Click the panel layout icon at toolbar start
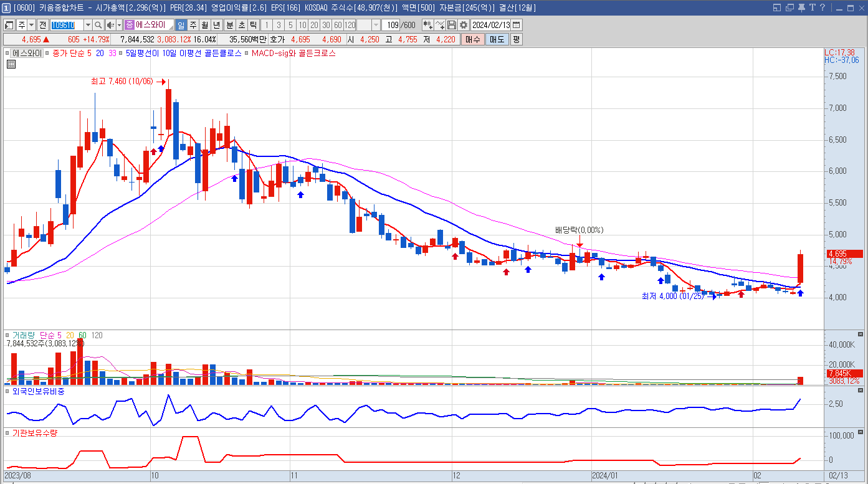Viewport: 868px width, 484px height. pyautogui.click(x=9, y=25)
